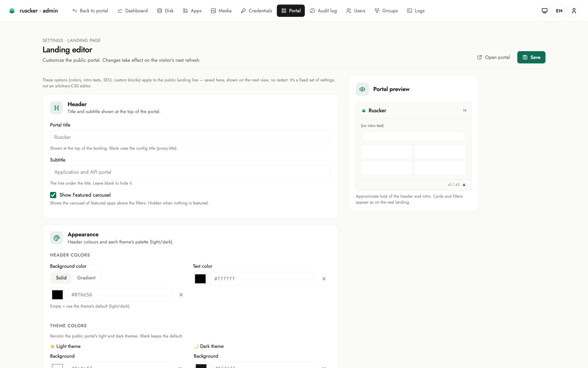Image resolution: width=588 pixels, height=368 pixels.
Task: Open the Dashboard section
Action: 133,11
